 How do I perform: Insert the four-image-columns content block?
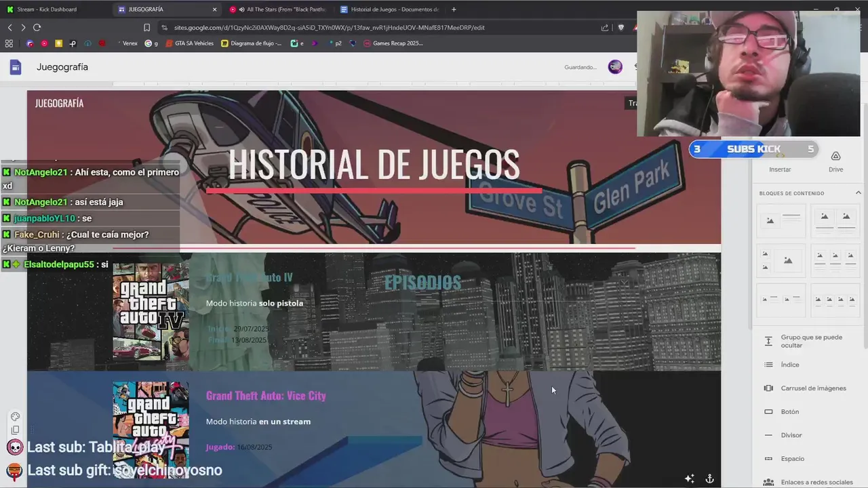coord(835,300)
